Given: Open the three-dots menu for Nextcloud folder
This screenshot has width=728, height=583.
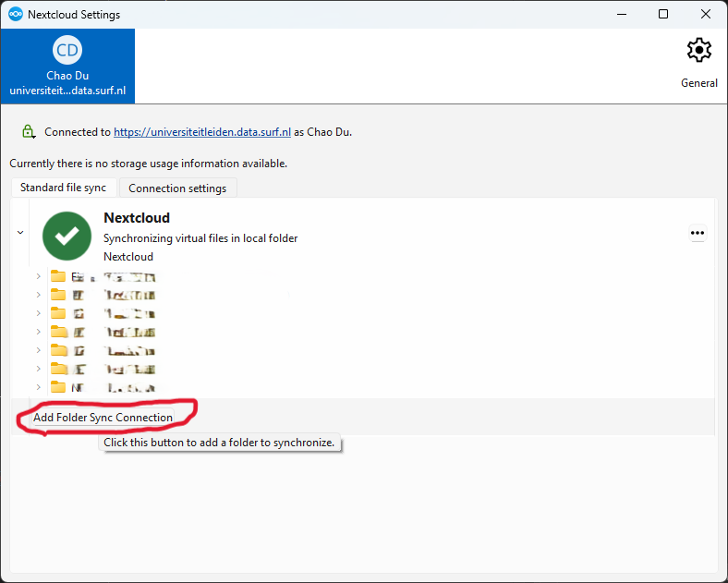Looking at the screenshot, I should 698,233.
